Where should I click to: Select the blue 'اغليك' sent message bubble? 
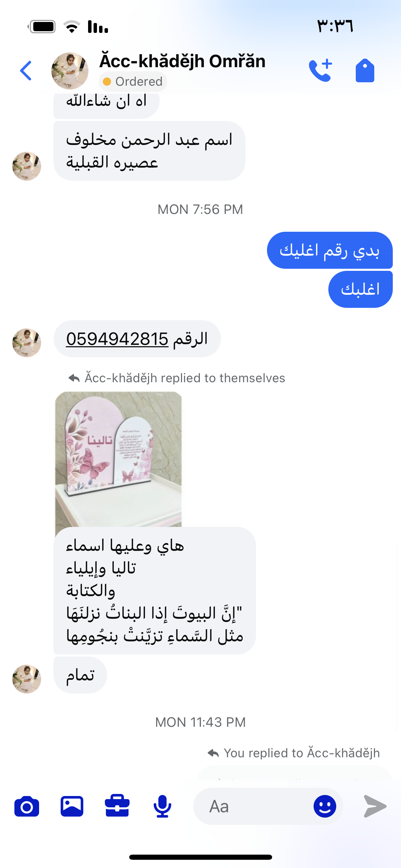(x=361, y=289)
